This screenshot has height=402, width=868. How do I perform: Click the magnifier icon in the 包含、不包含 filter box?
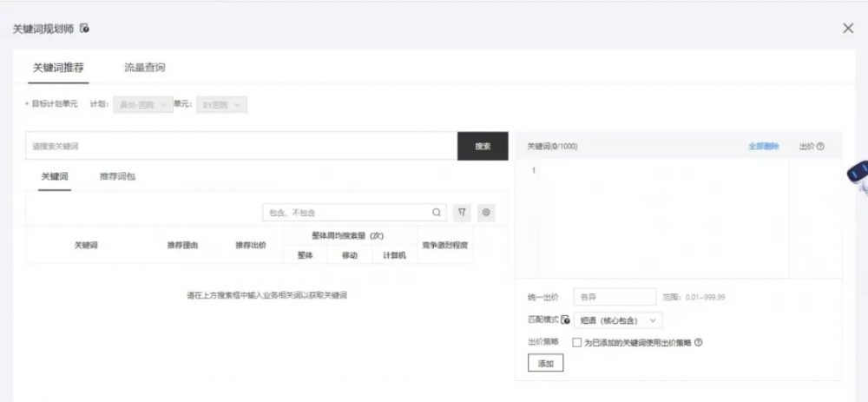[437, 212]
